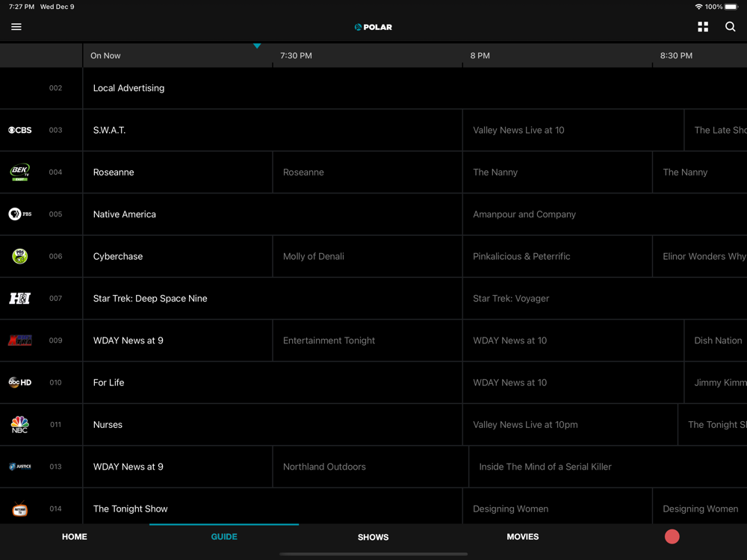This screenshot has width=747, height=560.
Task: Select the PBS channel logo
Action: pos(20,214)
